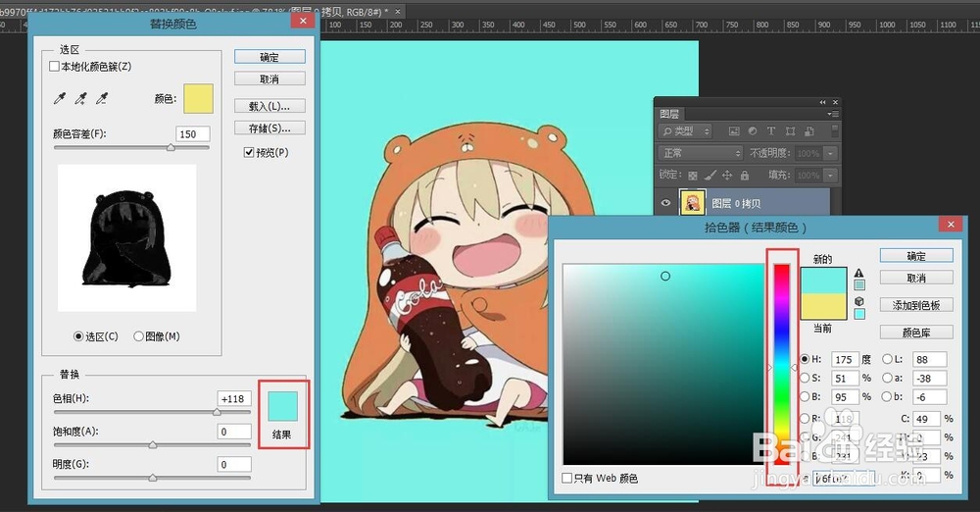Screen dimensions: 980x512
Task: Collapse the Layers panel with double arrows
Action: [x=822, y=102]
